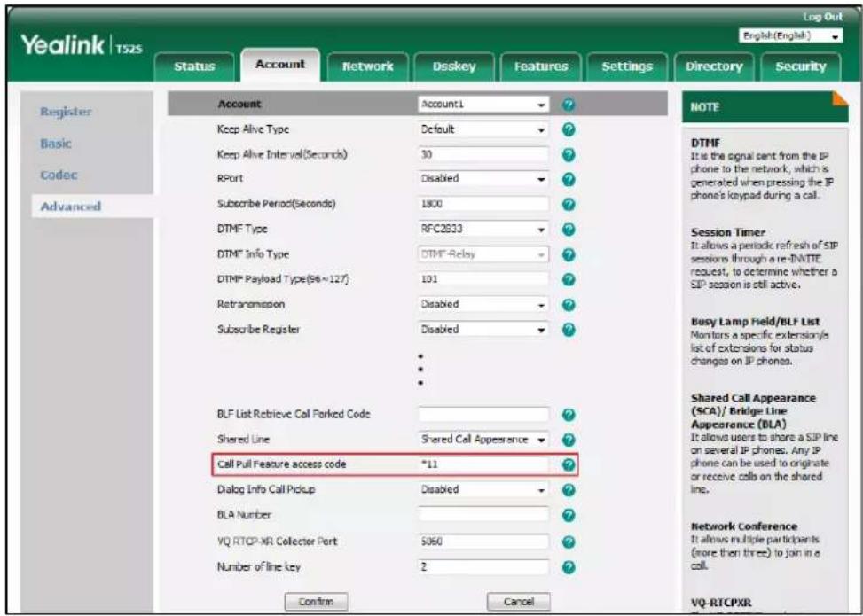Click help icon for DTMF Payload Type

pos(569,279)
